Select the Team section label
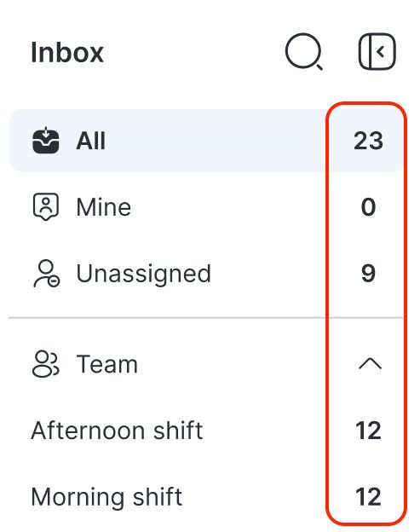The width and height of the screenshot is (420, 532). (107, 364)
